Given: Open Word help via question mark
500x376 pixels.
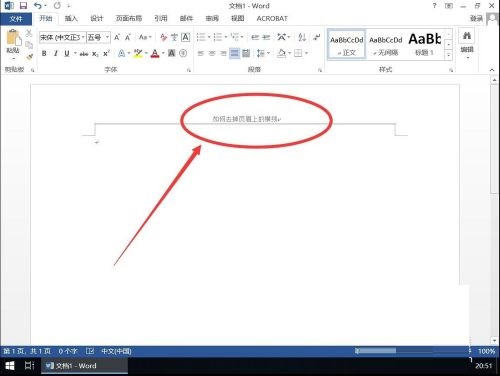Looking at the screenshot, I should click(x=434, y=6).
